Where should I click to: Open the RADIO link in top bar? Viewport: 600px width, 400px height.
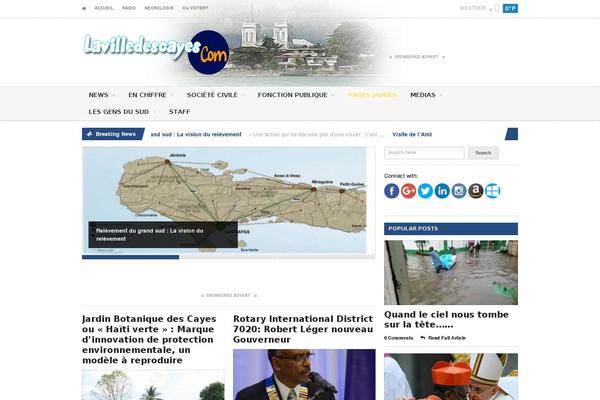129,8
